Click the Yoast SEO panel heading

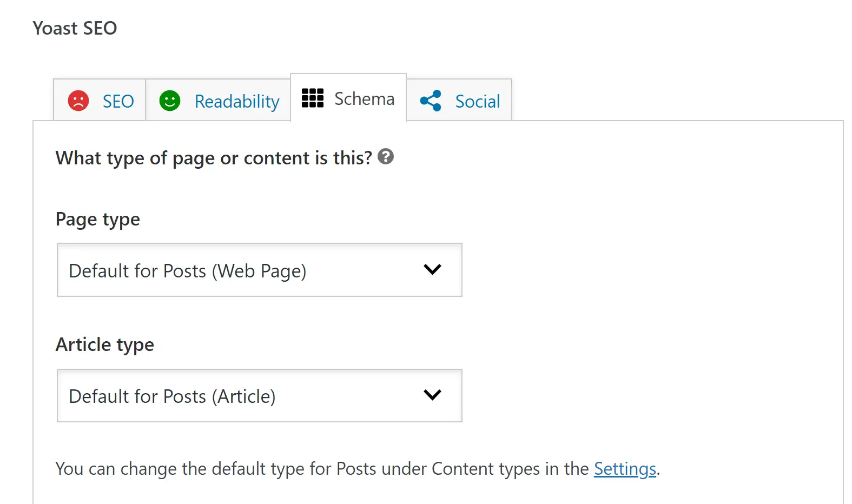point(75,28)
